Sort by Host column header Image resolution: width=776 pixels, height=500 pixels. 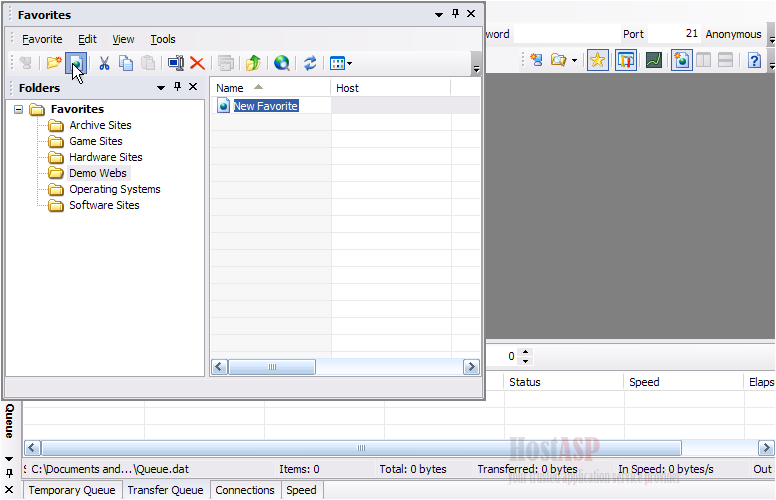[390, 88]
